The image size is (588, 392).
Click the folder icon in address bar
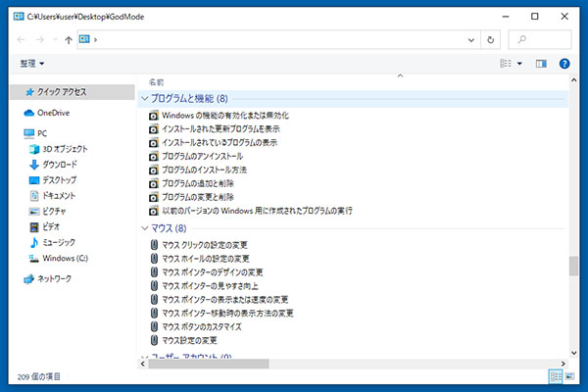pyautogui.click(x=84, y=39)
